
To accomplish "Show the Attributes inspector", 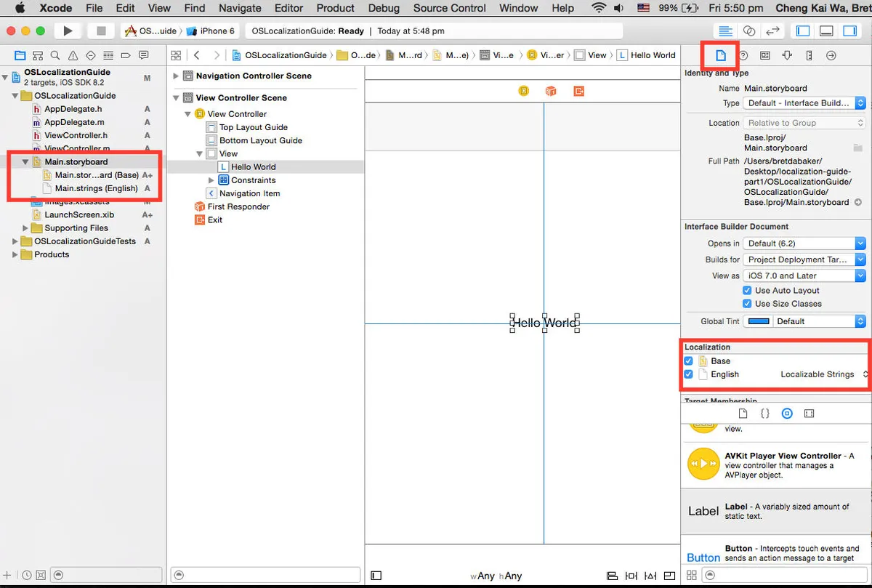I will 787,55.
